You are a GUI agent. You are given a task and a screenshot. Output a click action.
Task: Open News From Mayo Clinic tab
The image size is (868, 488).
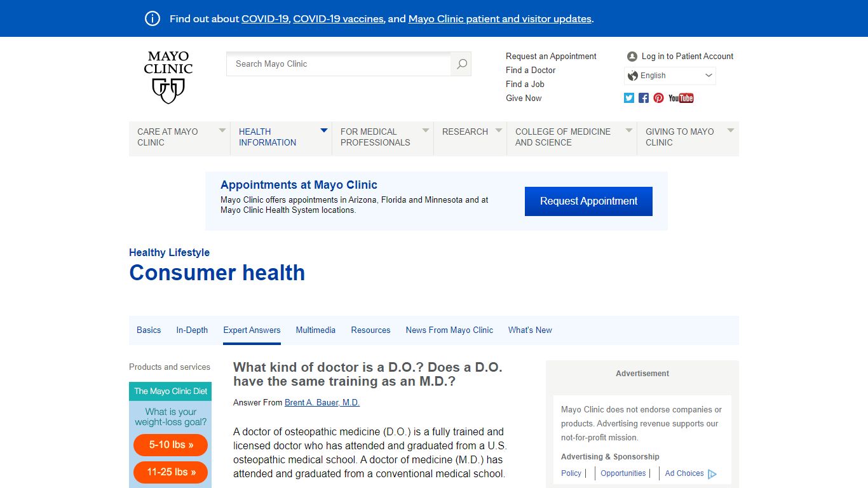pos(449,330)
